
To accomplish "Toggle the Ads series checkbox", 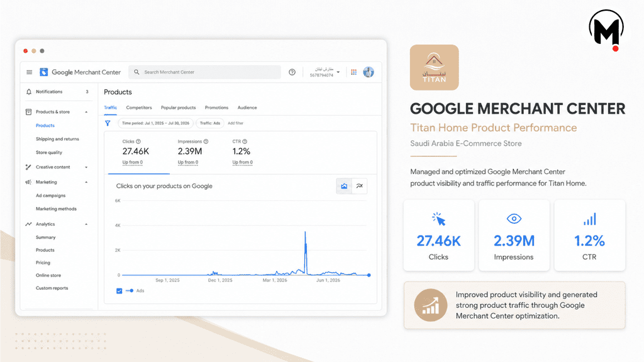I will [x=119, y=290].
